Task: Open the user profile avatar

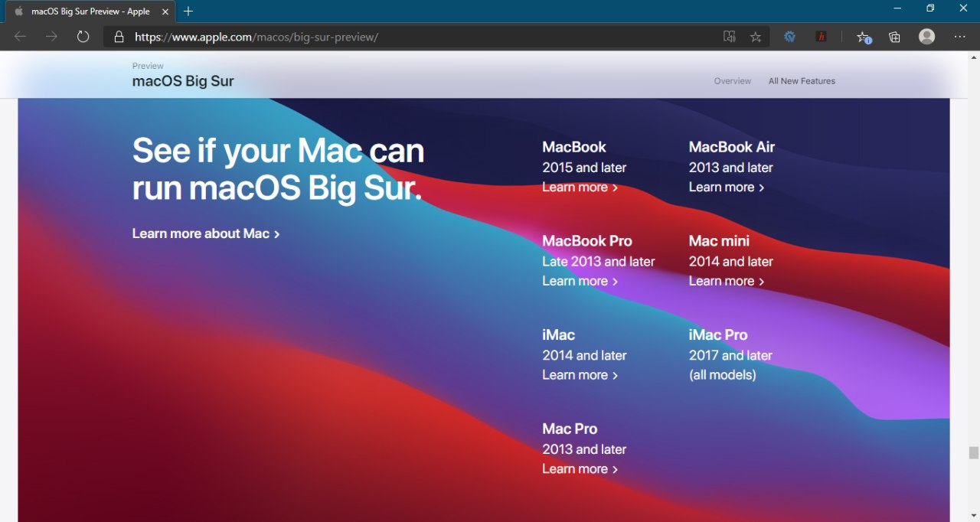Action: tap(927, 37)
